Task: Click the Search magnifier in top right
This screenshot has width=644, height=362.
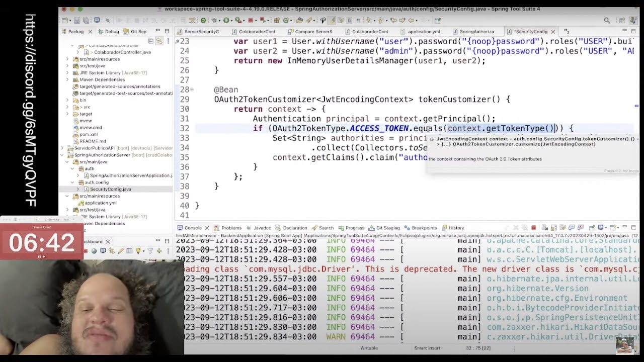Action: point(607,20)
